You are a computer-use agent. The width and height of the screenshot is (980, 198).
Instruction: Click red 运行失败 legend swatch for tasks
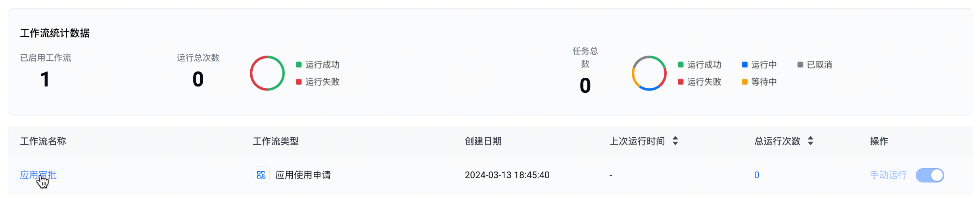coord(681,82)
